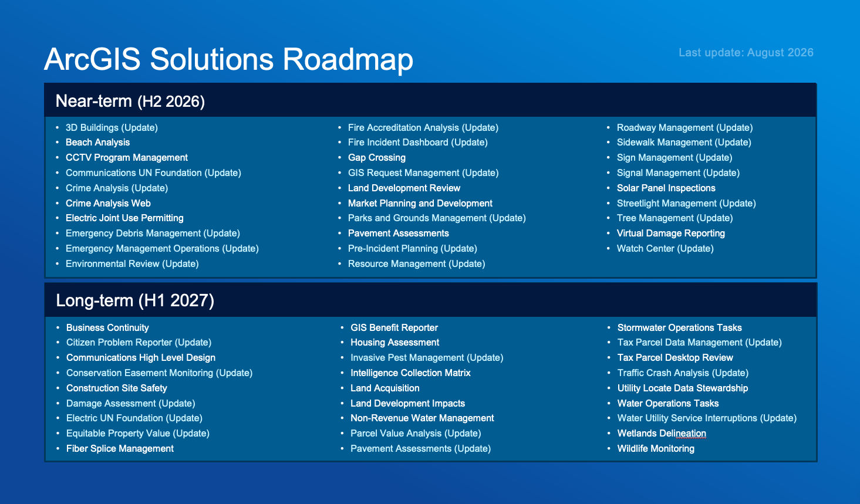Image resolution: width=860 pixels, height=504 pixels.
Task: Select "Water Utility Service Interruptions (Update)"
Action: pyautogui.click(x=707, y=418)
